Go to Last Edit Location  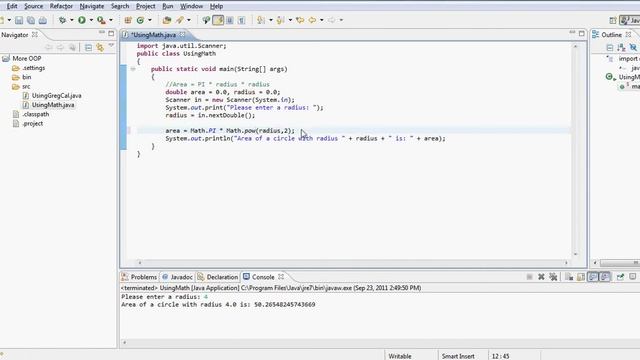tap(300, 20)
